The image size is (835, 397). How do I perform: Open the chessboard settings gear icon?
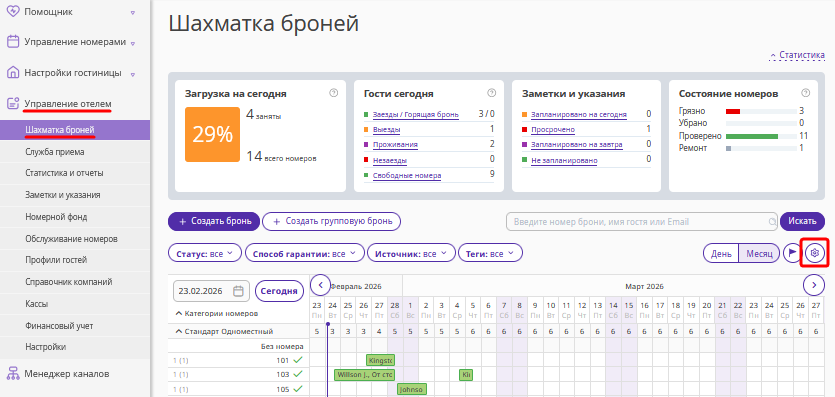click(814, 253)
